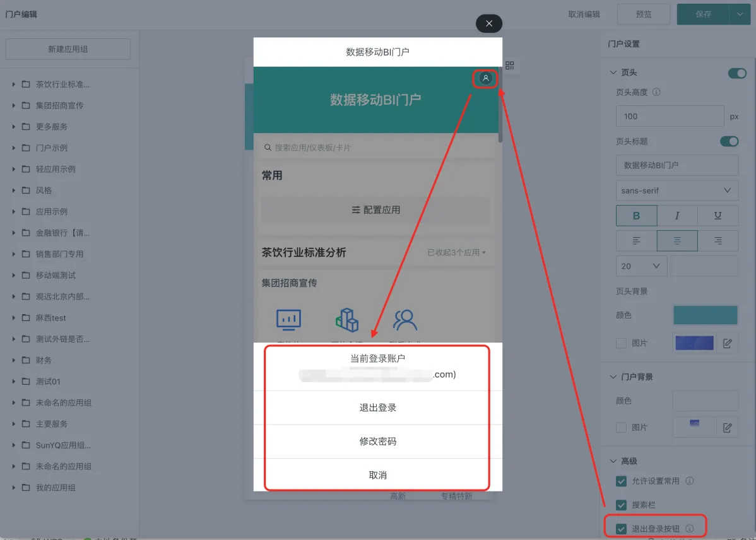Select 退出登录 in the account menu
Screen dimensions: 756x540
377,408
